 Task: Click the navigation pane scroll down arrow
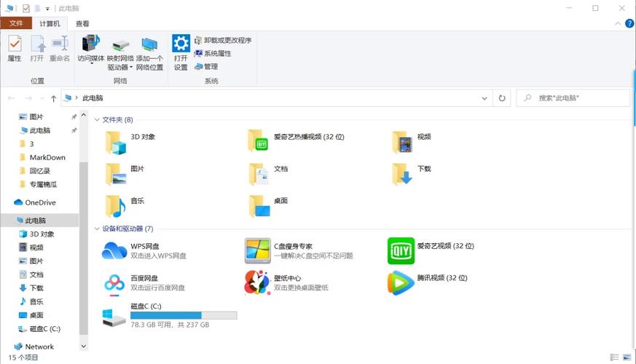click(84, 347)
